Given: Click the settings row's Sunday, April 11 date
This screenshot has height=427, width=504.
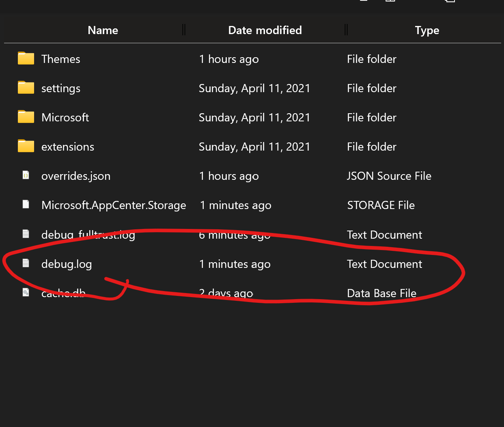Looking at the screenshot, I should 254,88.
